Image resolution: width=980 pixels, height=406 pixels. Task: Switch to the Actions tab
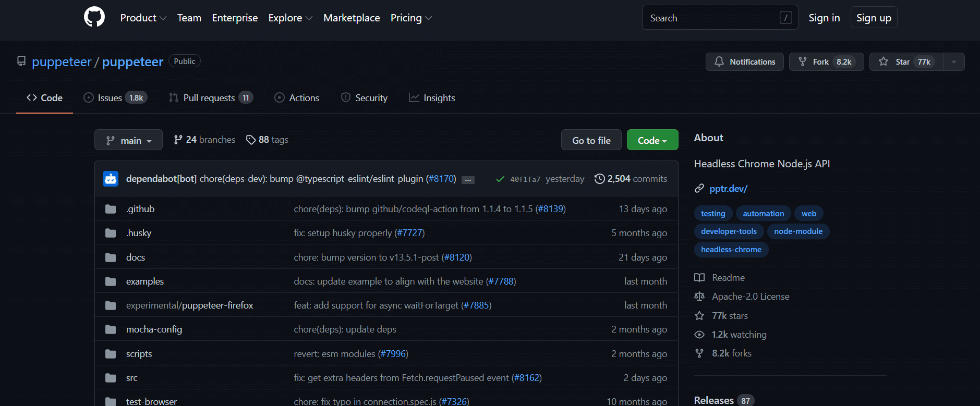[x=297, y=97]
